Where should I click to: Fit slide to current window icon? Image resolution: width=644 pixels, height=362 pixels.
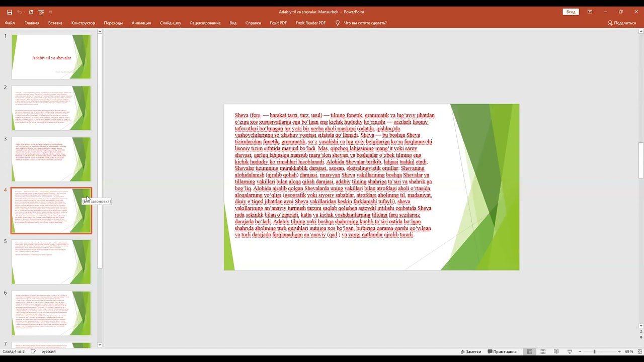point(639,351)
